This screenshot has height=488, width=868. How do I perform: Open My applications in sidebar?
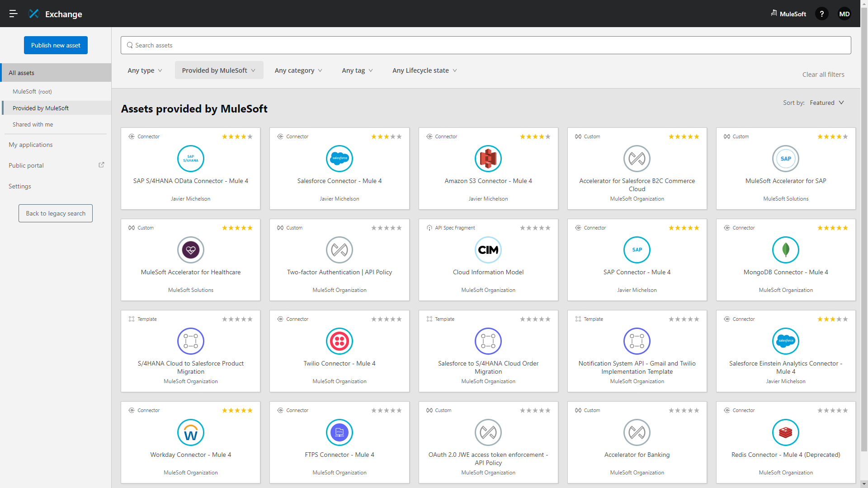(30, 145)
